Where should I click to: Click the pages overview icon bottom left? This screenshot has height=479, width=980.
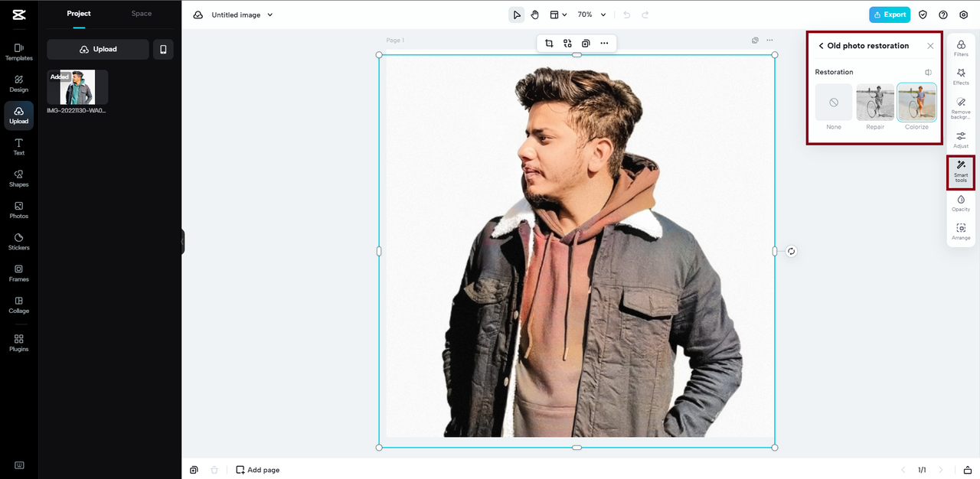(194, 470)
